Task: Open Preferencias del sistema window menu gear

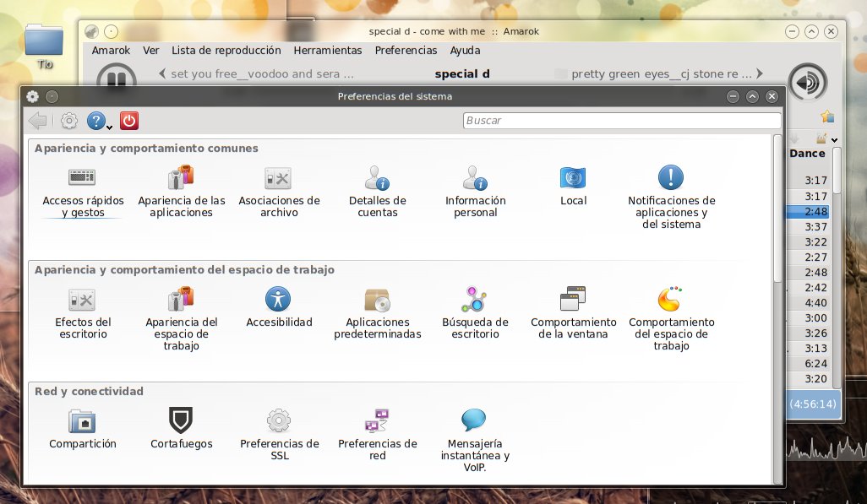Action: coord(33,97)
